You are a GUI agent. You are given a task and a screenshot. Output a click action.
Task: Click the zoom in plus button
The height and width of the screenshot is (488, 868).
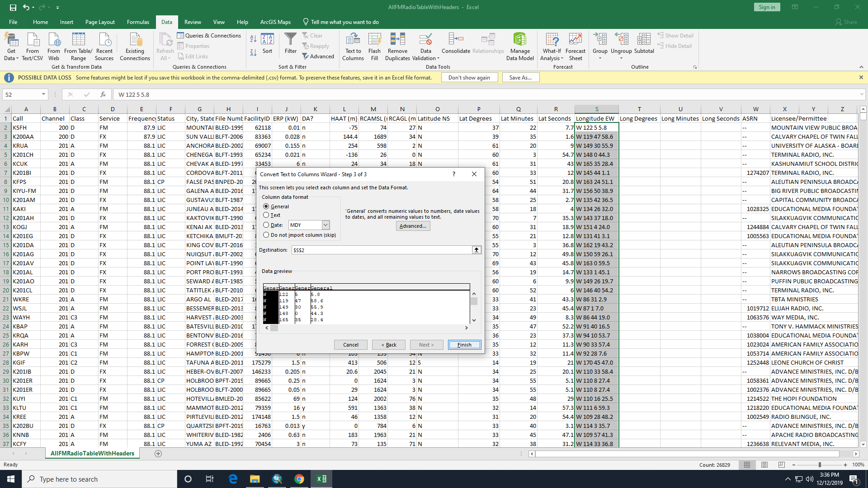tap(845, 465)
